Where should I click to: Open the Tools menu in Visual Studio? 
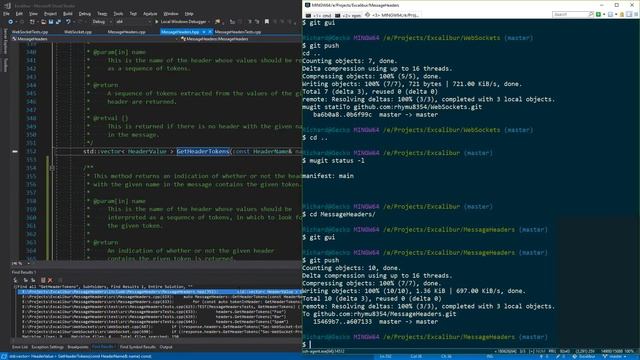click(x=118, y=14)
